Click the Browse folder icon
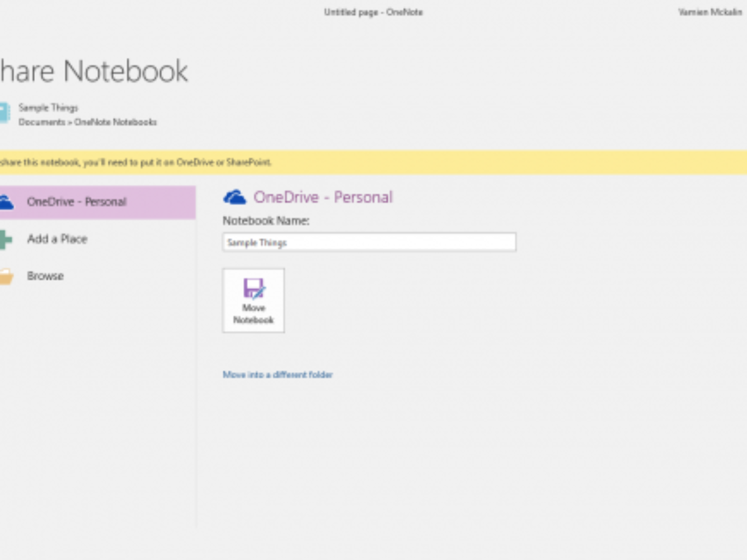Image resolution: width=747 pixels, height=560 pixels. (6, 276)
